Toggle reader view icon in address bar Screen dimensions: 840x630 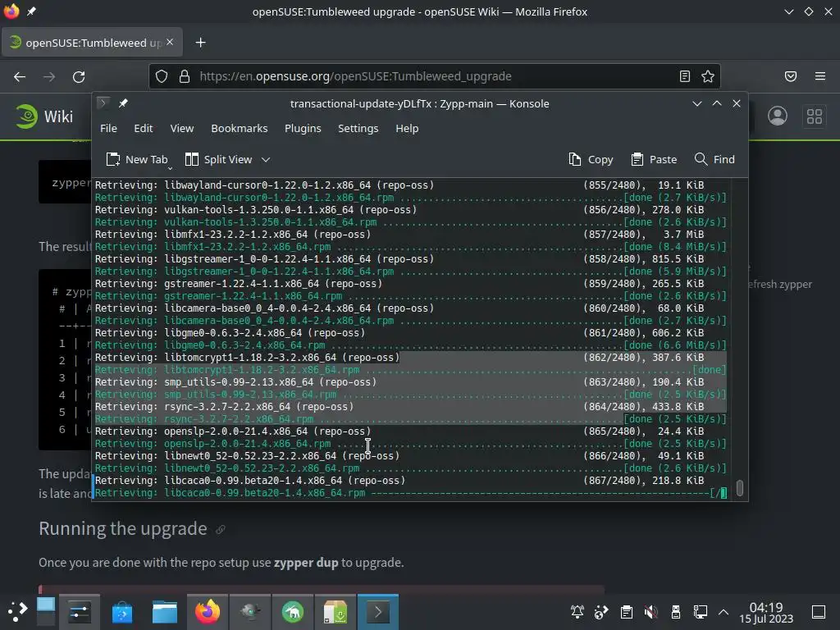coord(685,76)
